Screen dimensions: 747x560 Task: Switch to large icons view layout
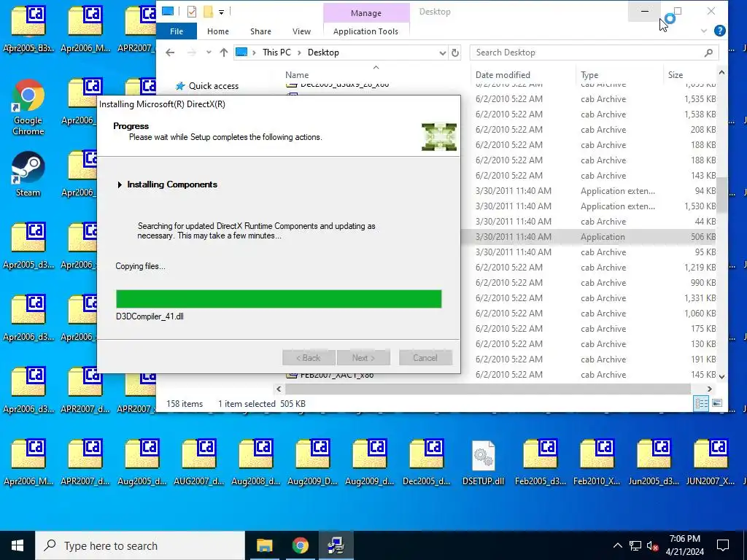pyautogui.click(x=717, y=403)
